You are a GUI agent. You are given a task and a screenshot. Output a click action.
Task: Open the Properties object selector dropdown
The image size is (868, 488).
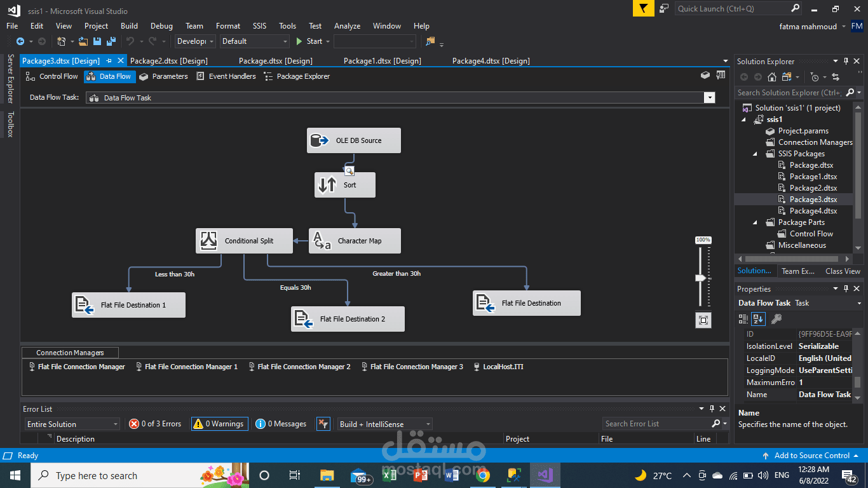pyautogui.click(x=858, y=303)
